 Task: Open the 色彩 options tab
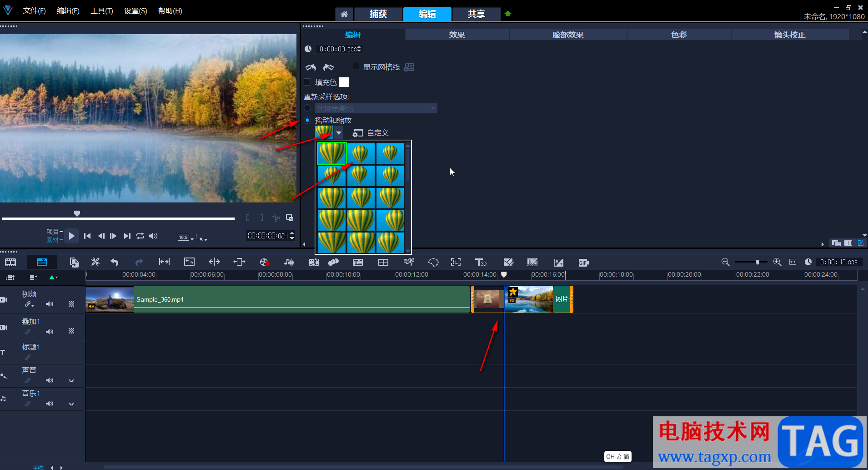(679, 35)
